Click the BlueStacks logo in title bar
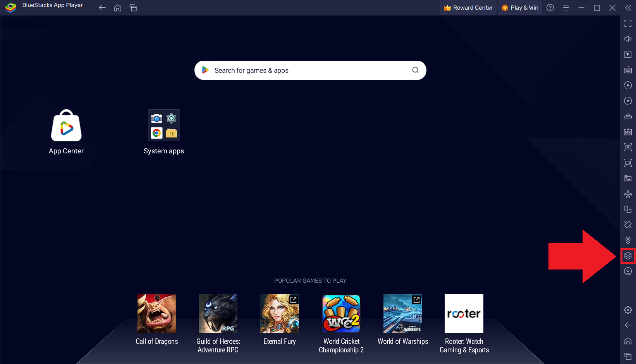636x364 pixels. [x=11, y=7]
